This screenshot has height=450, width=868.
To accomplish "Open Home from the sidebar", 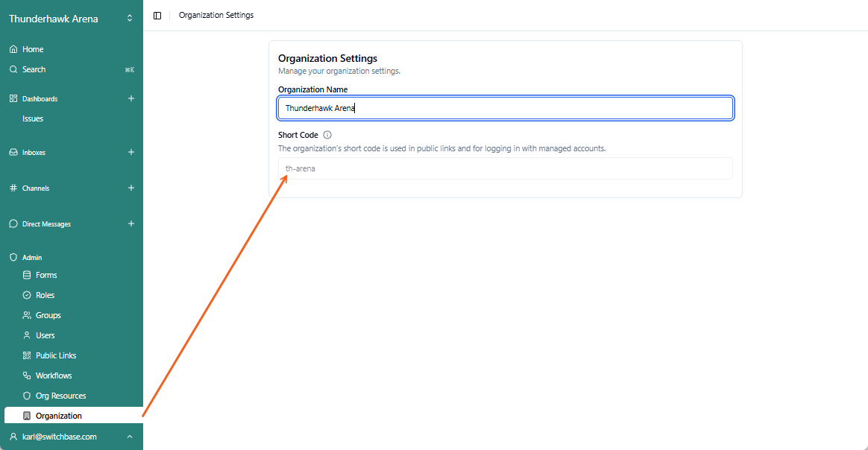I will tap(33, 49).
